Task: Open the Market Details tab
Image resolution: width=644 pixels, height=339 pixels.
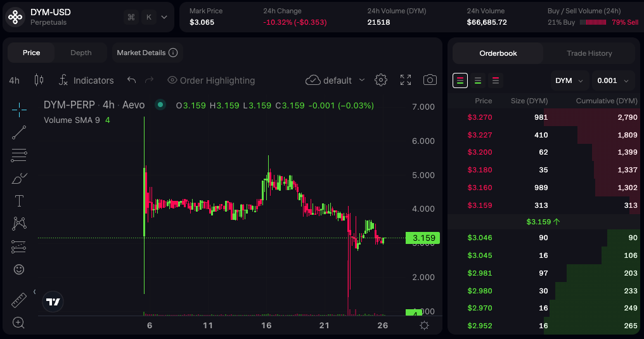Action: point(148,53)
